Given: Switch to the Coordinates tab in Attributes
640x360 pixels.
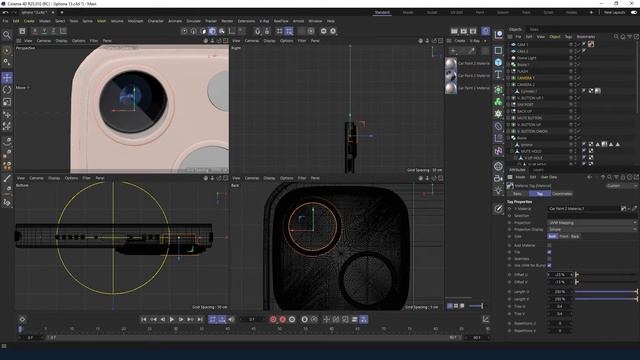Looking at the screenshot, I should pyautogui.click(x=562, y=194).
